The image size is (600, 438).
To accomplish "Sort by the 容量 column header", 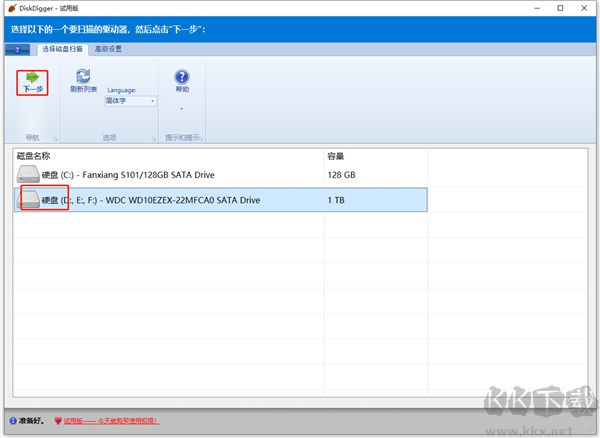I will [336, 156].
